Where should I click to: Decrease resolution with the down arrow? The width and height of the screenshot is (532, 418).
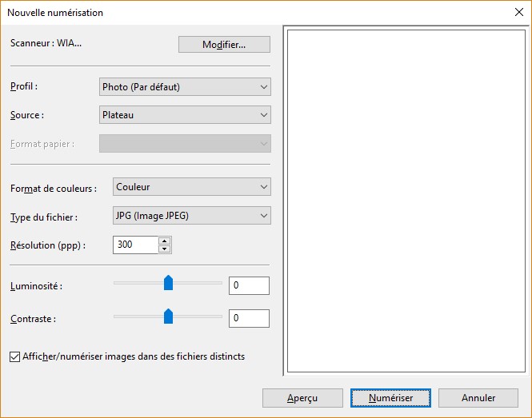(164, 249)
